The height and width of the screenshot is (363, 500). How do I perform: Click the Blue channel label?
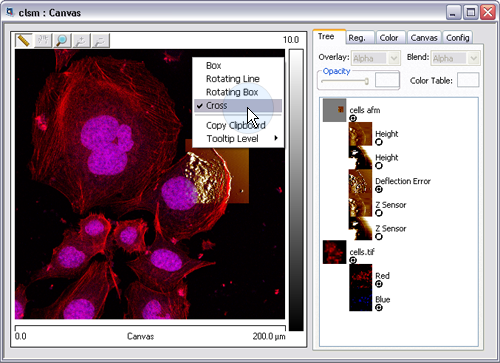pos(382,299)
